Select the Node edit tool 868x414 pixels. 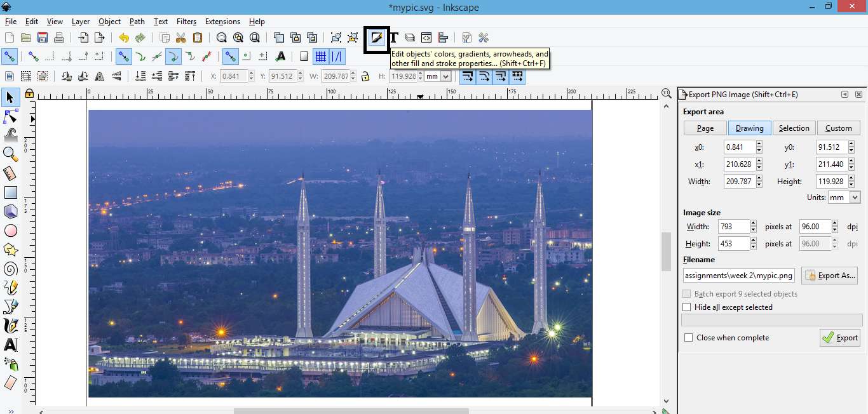[x=10, y=116]
